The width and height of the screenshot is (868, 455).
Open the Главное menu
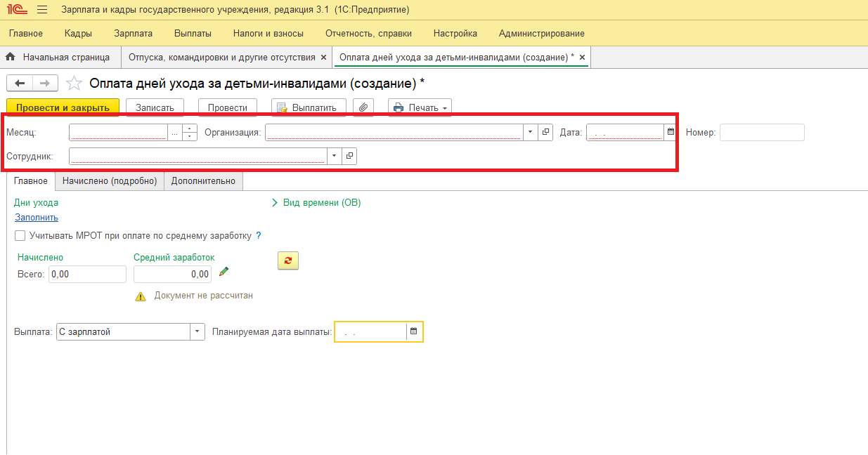pos(26,33)
